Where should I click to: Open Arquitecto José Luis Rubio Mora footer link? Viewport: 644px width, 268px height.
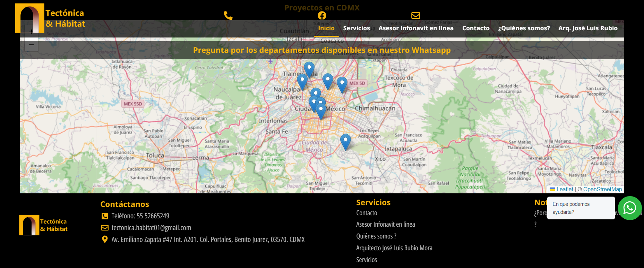(394, 248)
